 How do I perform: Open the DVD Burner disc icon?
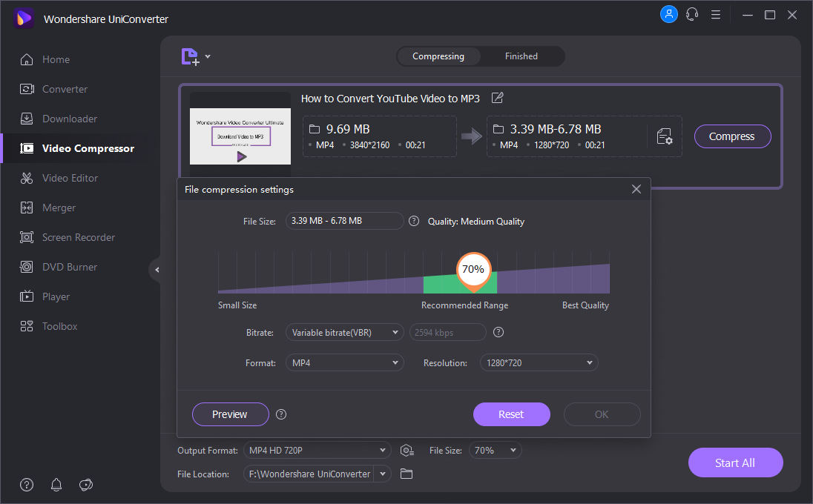point(27,267)
